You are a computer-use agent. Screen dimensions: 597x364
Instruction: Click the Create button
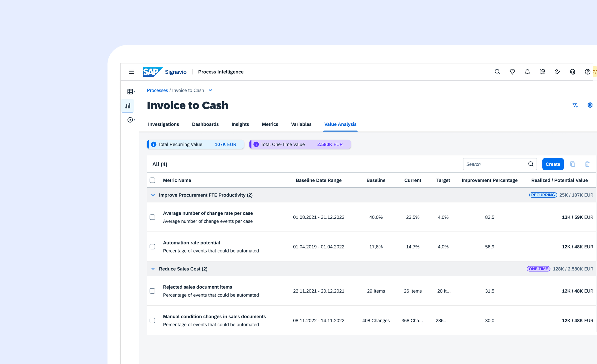pyautogui.click(x=553, y=164)
